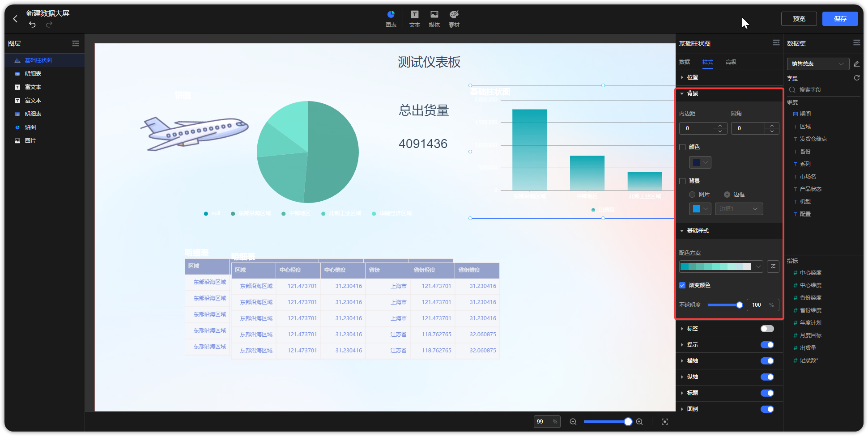Expand the 位置 section
Screen dimensions: 868x436
pos(692,77)
